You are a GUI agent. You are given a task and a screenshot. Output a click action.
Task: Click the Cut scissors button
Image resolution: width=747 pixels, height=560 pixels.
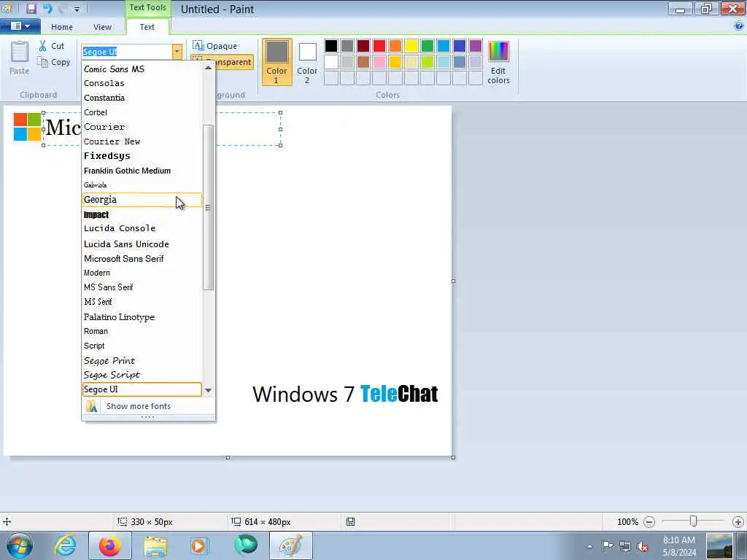click(52, 46)
